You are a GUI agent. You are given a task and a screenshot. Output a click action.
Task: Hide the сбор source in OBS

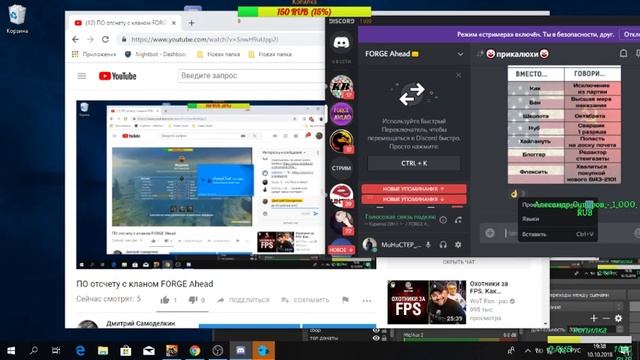[376, 330]
